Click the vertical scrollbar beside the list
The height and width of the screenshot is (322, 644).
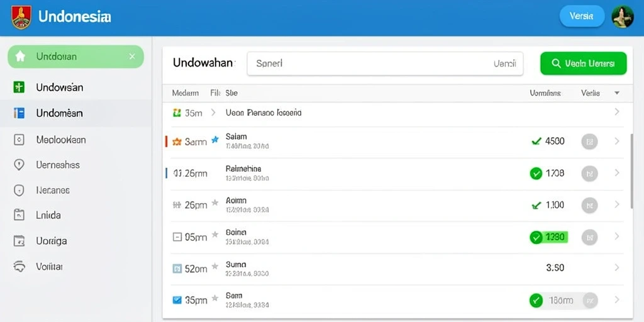(631, 170)
